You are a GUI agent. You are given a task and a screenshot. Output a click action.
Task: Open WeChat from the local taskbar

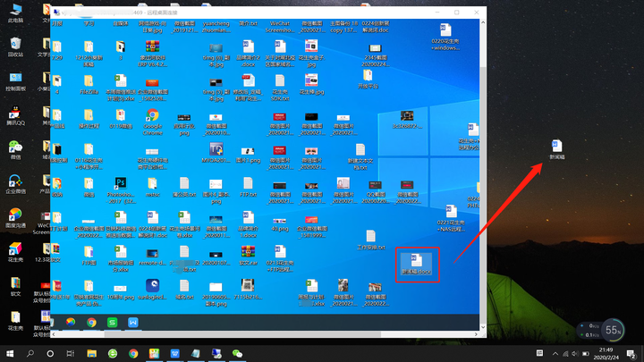[237, 353]
